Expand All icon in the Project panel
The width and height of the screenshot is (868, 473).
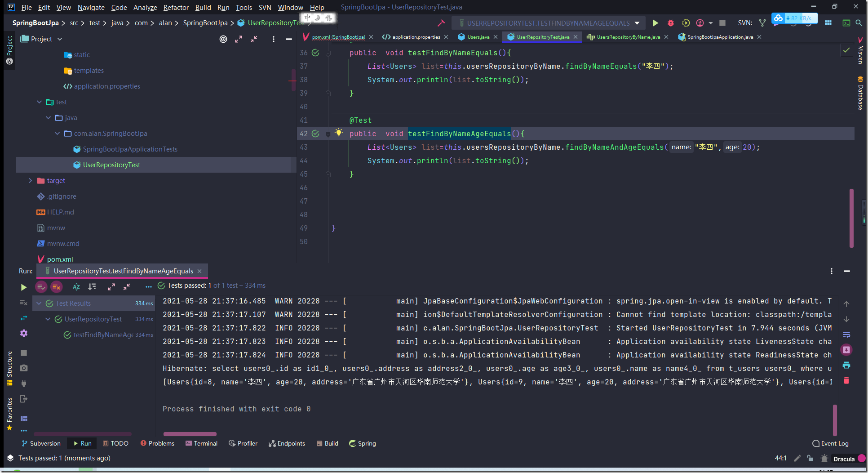pyautogui.click(x=239, y=39)
